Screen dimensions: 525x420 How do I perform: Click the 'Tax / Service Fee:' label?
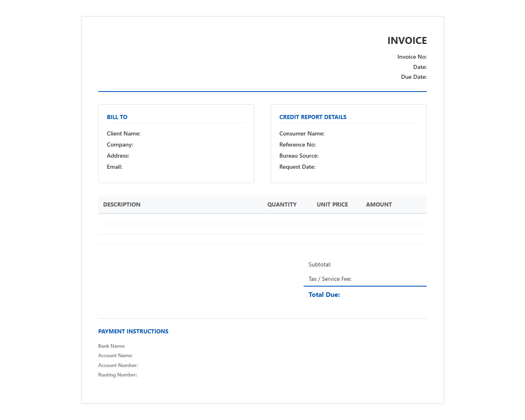click(330, 279)
